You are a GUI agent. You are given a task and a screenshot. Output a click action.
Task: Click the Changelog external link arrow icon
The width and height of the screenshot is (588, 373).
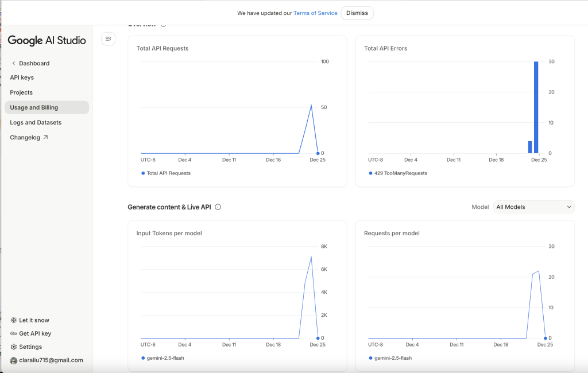tap(45, 137)
